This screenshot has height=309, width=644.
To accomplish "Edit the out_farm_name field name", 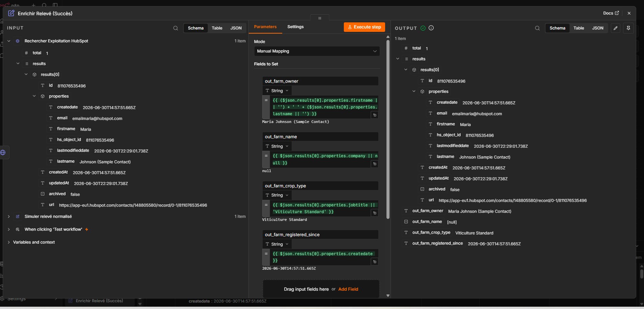I will point(320,137).
